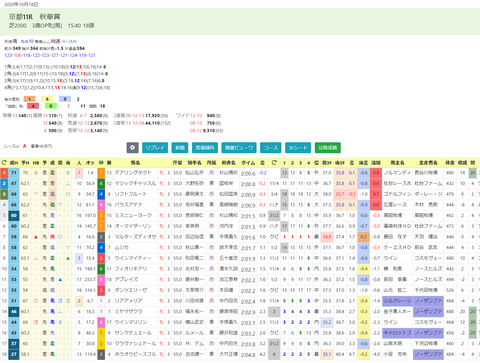This screenshot has height=363, width=480.
Task: Click horse name アブレイズ
Action: [x=126, y=279]
